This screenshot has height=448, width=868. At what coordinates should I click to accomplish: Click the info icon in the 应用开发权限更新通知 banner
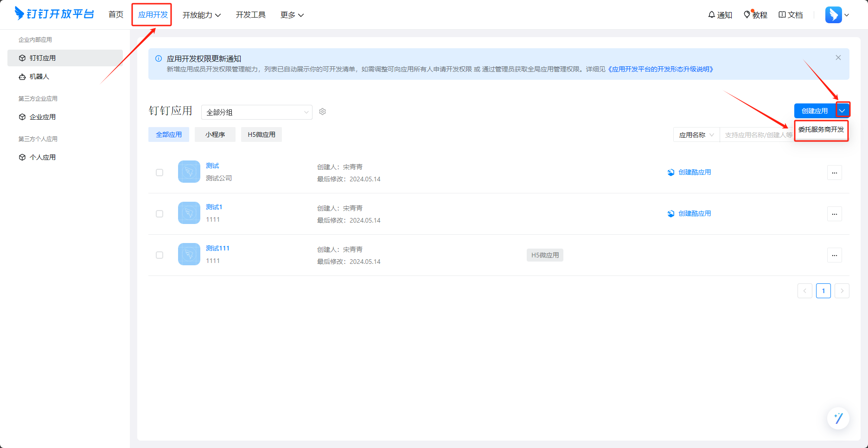(x=159, y=59)
